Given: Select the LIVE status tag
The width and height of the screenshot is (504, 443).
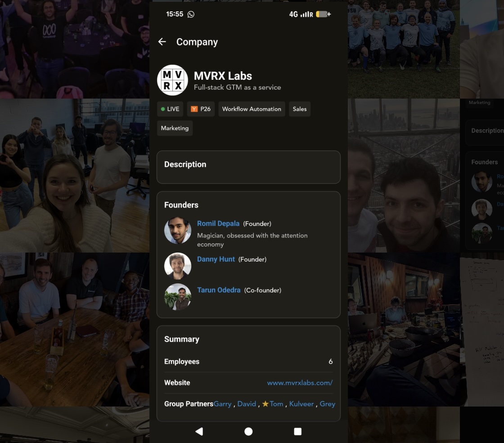Looking at the screenshot, I should point(170,109).
